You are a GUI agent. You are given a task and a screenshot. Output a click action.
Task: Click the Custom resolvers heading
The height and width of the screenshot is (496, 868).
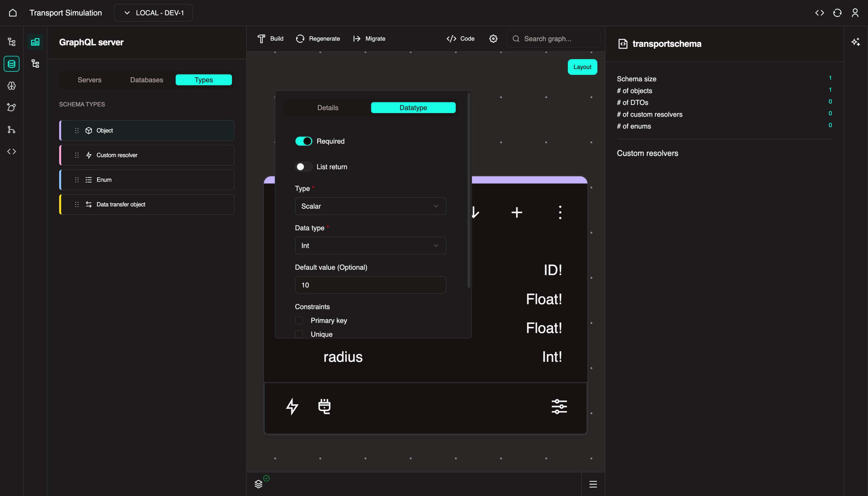click(647, 153)
